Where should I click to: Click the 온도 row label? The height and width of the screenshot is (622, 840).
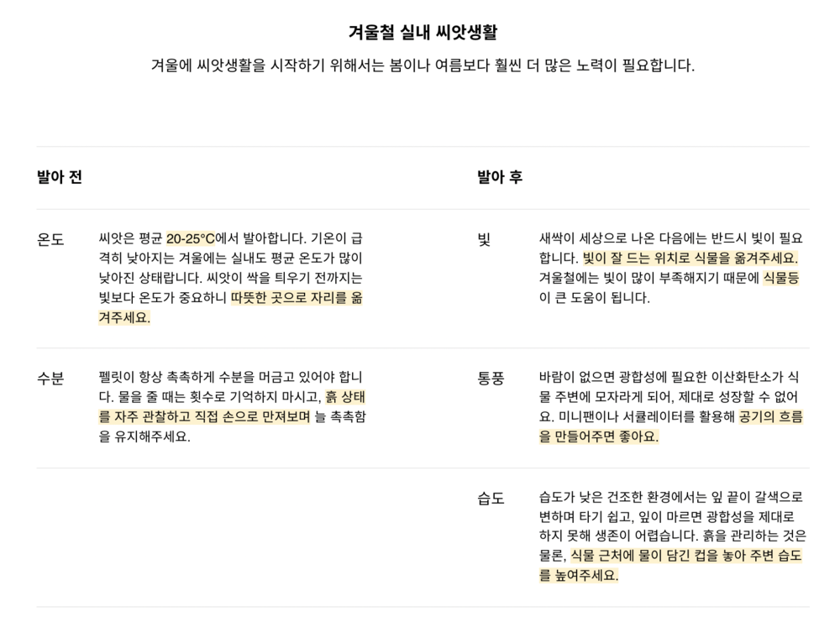click(50, 240)
